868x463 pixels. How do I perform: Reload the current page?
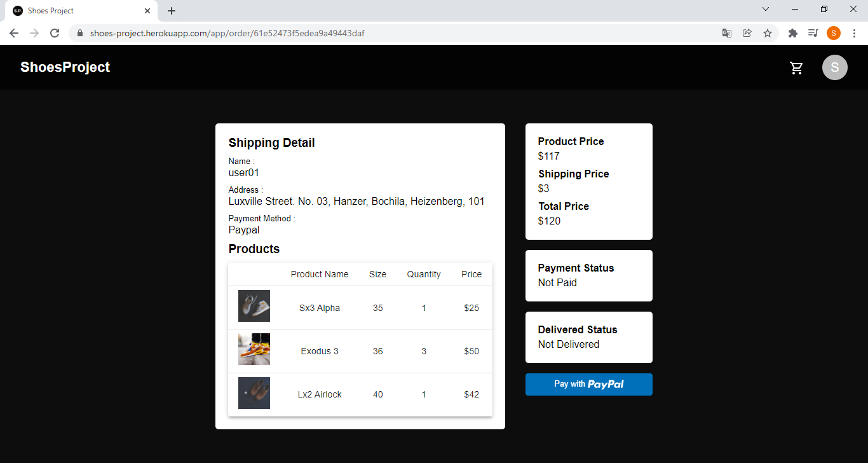[x=55, y=33]
